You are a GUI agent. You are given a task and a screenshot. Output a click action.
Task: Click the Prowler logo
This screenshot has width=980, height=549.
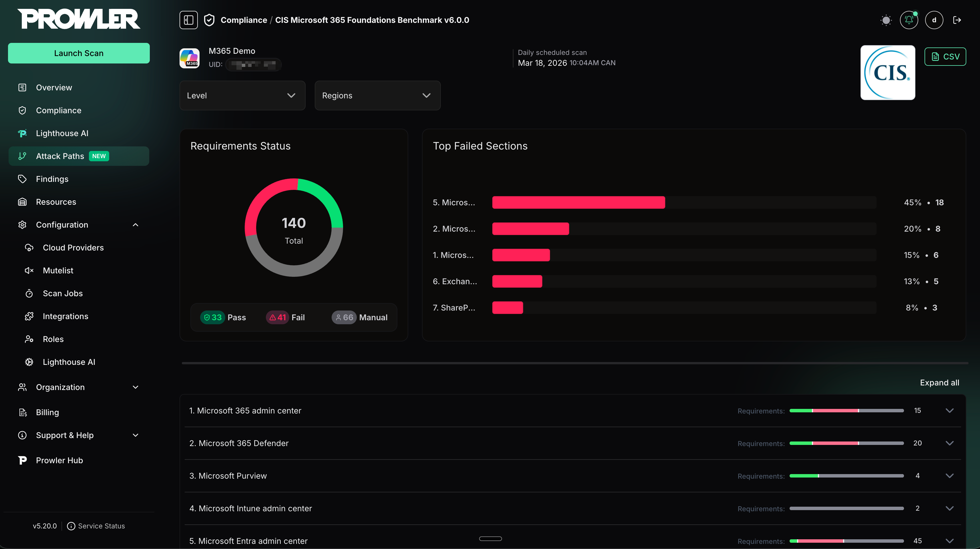pos(79,19)
